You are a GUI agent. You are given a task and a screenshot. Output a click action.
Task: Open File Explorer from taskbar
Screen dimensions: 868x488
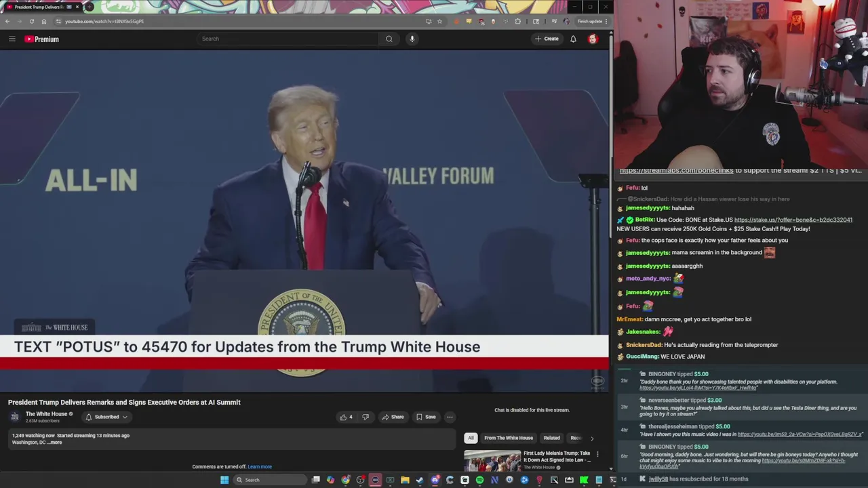tap(405, 480)
